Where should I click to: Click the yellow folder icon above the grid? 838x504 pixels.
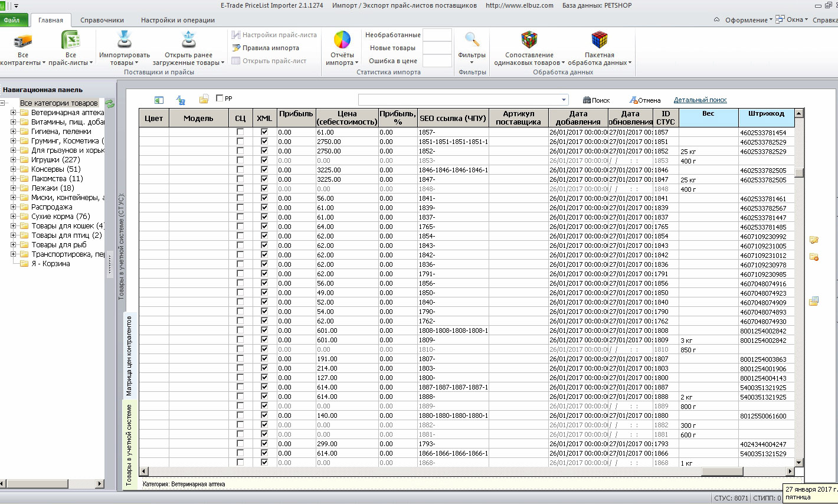click(204, 99)
